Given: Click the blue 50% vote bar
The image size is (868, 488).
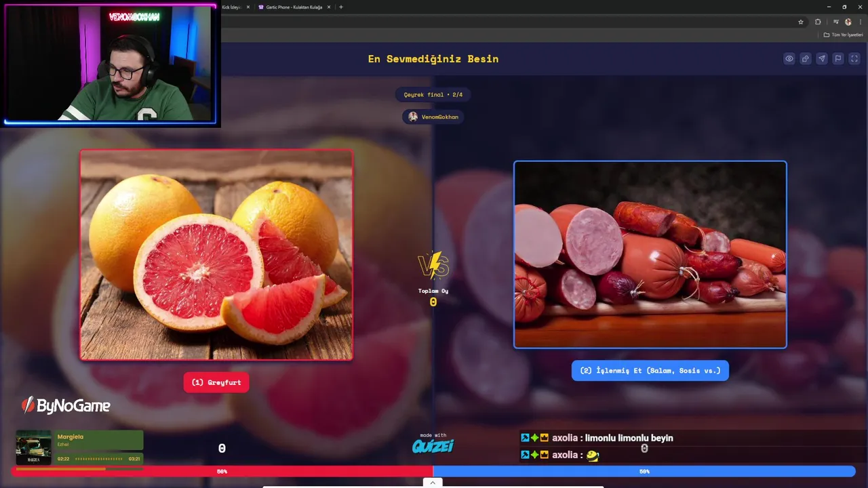Looking at the screenshot, I should [x=644, y=471].
